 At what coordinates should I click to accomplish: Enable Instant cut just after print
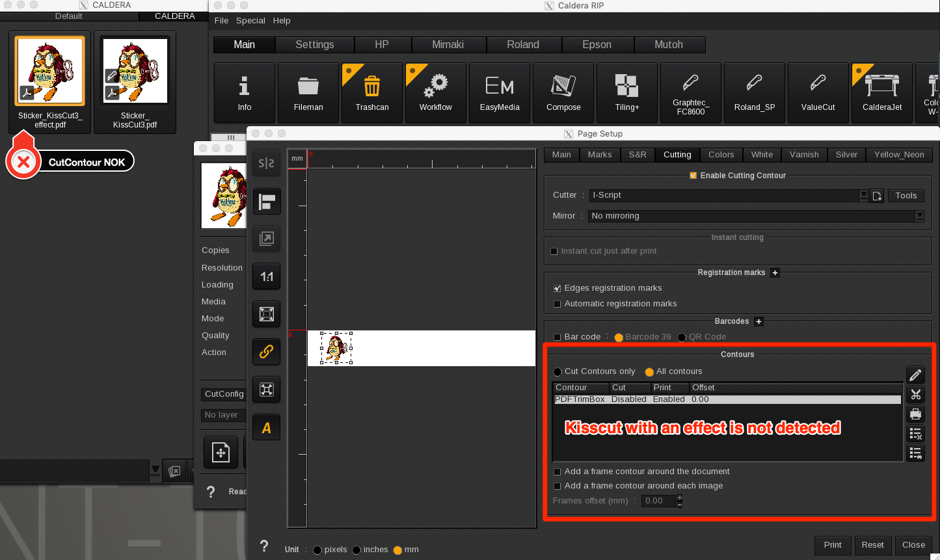coord(554,251)
